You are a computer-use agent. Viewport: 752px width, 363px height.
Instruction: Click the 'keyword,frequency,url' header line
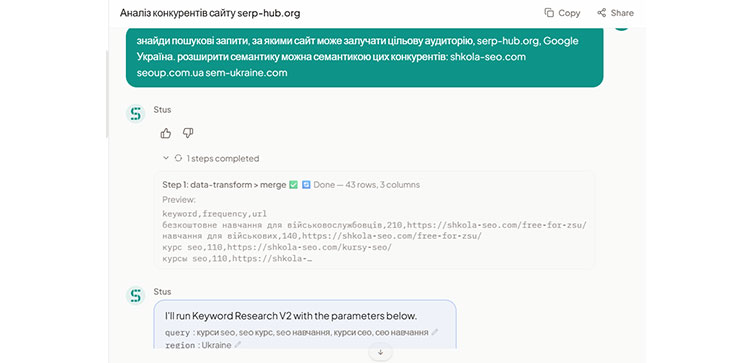214,214
